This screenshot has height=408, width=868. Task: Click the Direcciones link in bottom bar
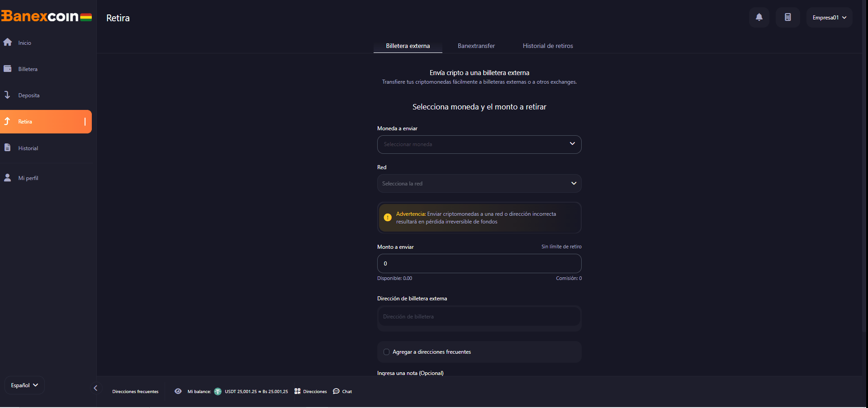[315, 392]
